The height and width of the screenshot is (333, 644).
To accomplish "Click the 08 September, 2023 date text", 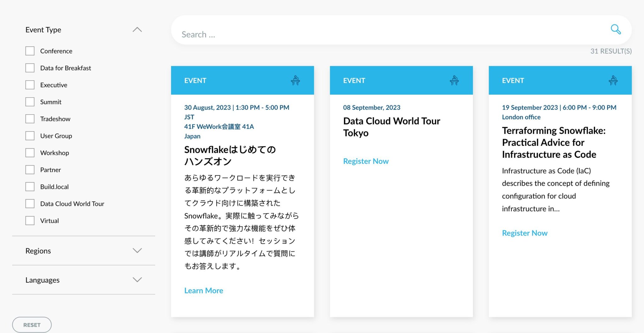I will point(372,107).
